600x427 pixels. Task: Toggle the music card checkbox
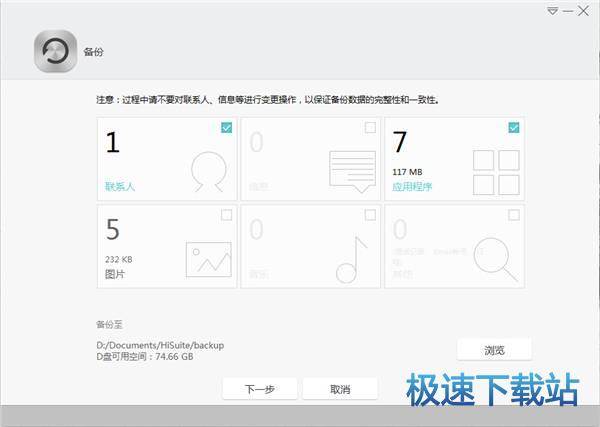(370, 215)
